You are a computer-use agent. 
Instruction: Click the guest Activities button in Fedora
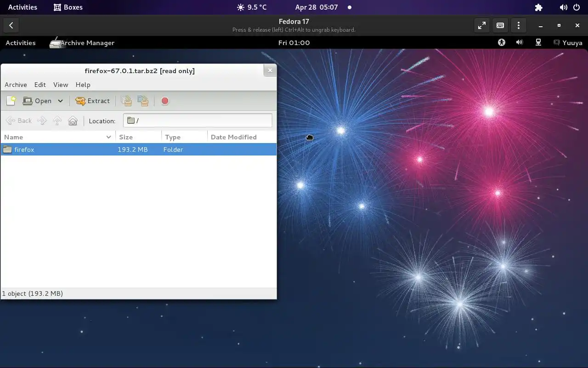click(x=20, y=43)
